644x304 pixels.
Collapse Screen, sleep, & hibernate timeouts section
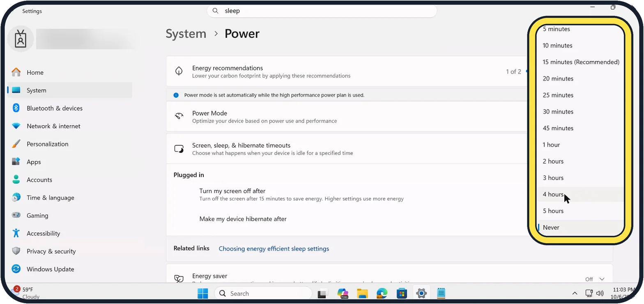coord(347,149)
